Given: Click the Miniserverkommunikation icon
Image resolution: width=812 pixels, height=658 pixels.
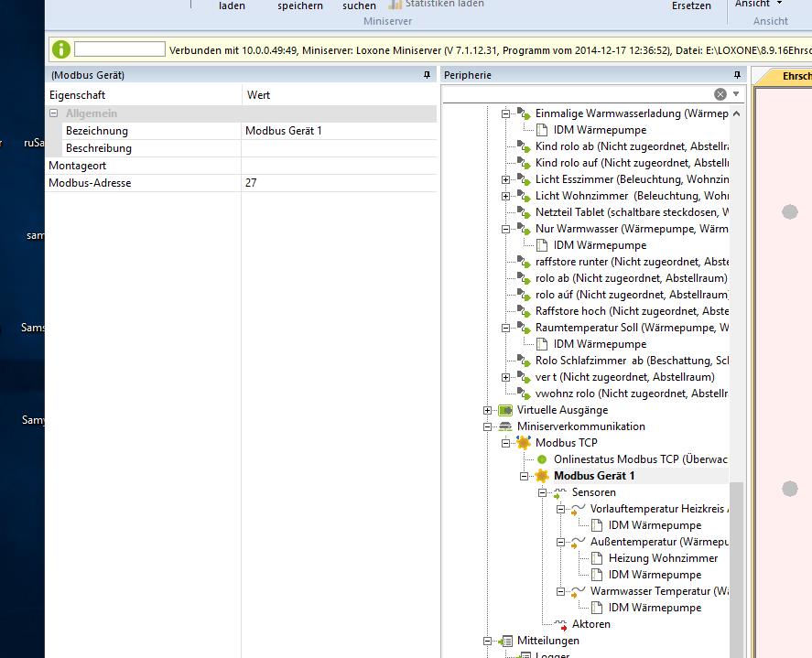Looking at the screenshot, I should point(504,426).
